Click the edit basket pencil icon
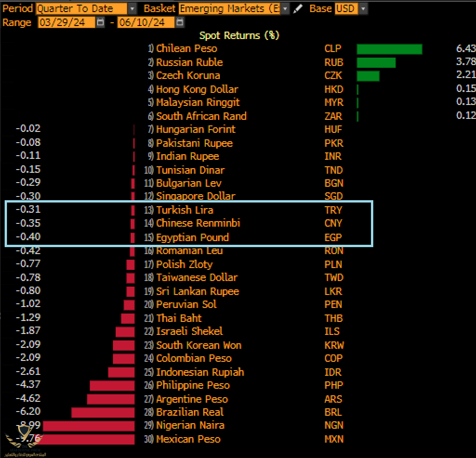The height and width of the screenshot is (458, 476). click(299, 9)
